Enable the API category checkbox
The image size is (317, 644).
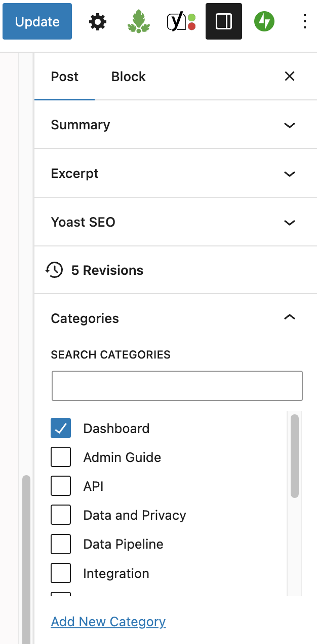coord(61,486)
